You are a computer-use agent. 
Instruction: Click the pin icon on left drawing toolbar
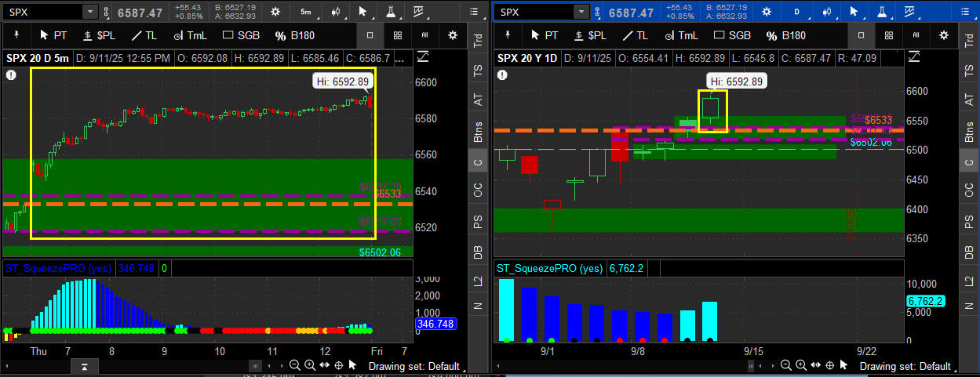17,35
